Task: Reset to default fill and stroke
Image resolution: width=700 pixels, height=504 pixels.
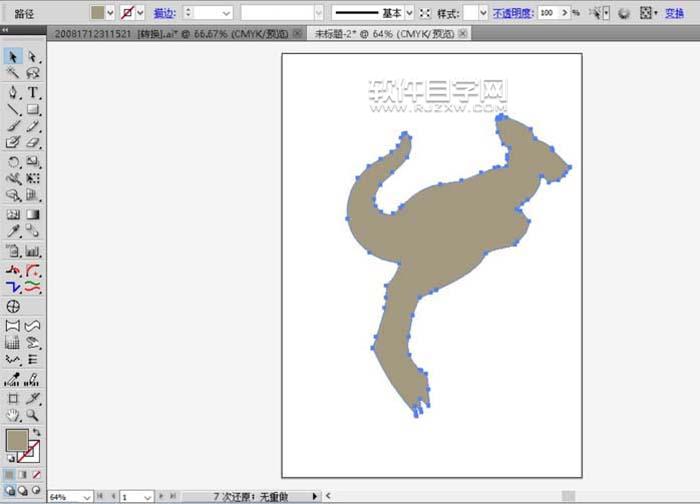Action: click(x=10, y=458)
